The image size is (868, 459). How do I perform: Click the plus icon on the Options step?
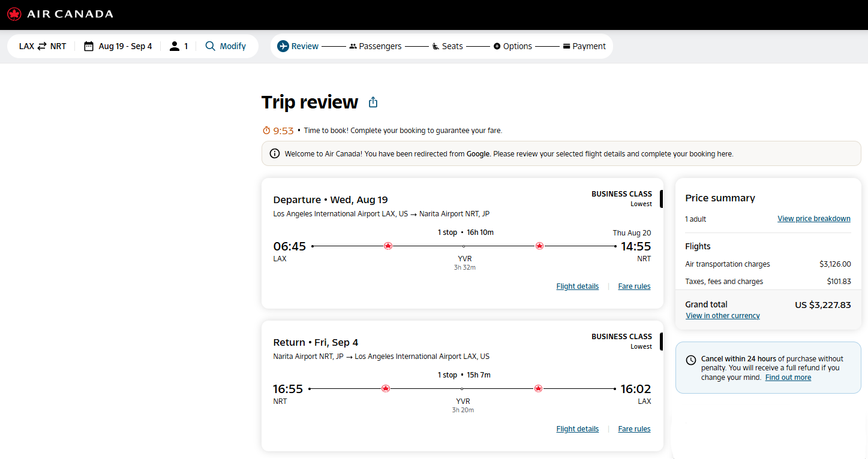coord(497,46)
